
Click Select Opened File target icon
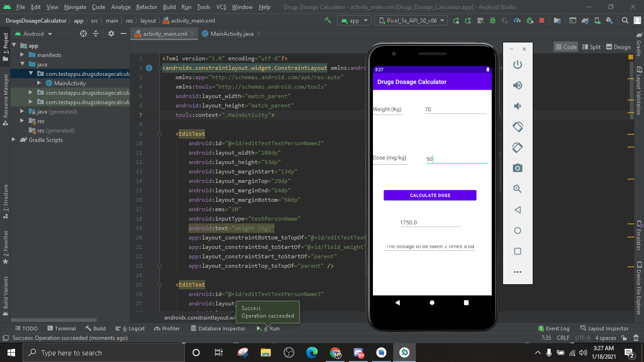83,33
